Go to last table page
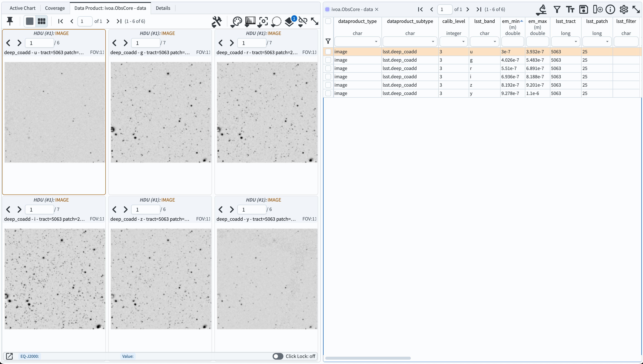 pos(479,9)
